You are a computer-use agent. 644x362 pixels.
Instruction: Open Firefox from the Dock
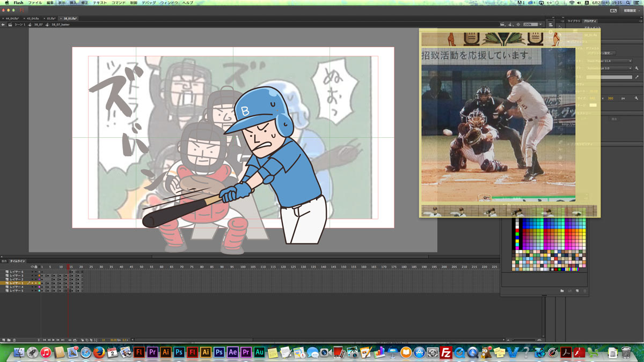99,352
